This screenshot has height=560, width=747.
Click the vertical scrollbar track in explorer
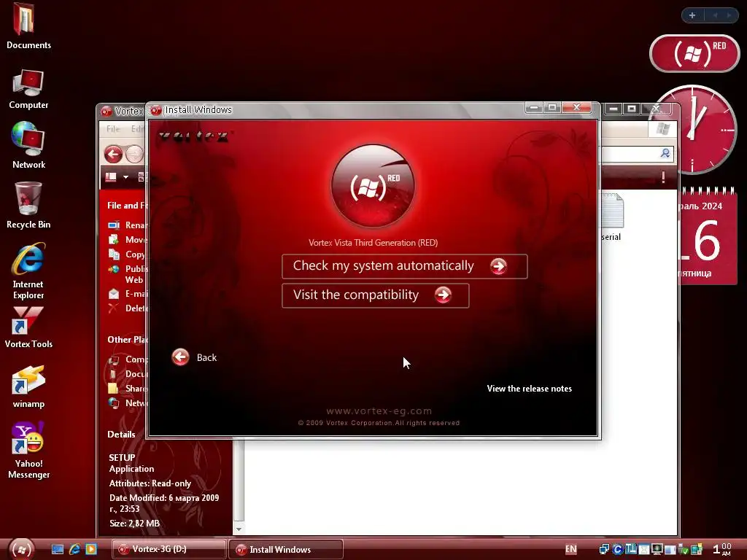click(x=239, y=481)
